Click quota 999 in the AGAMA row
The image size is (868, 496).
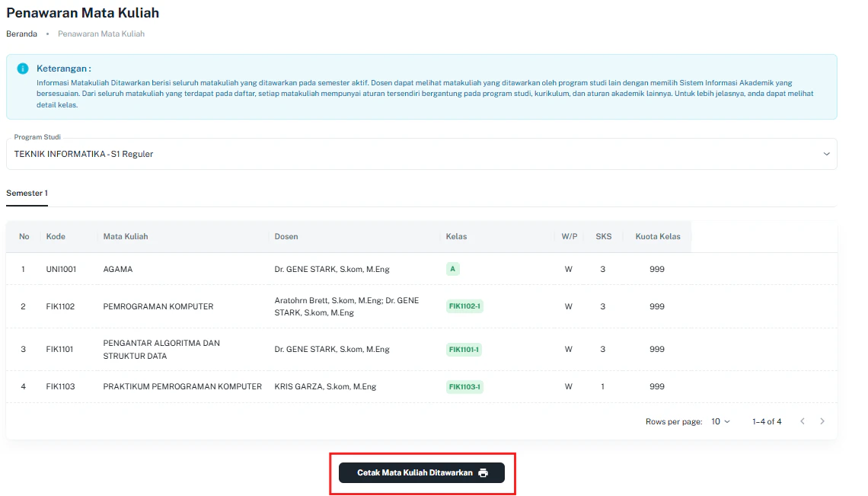point(657,270)
